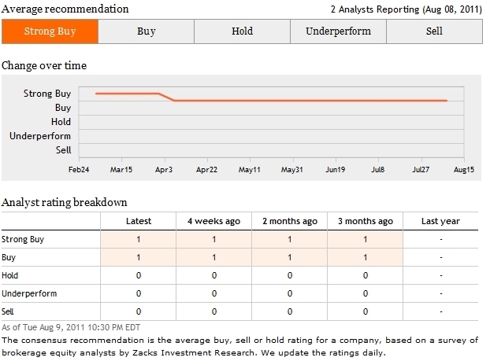Click the Jun19 date on the chart
The image size is (490, 361).
[x=335, y=170]
